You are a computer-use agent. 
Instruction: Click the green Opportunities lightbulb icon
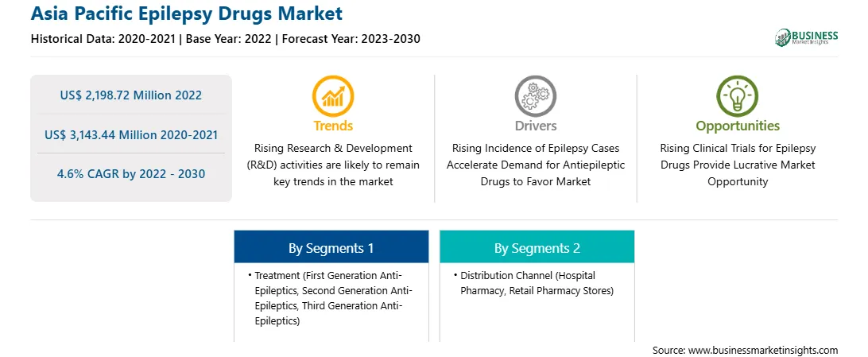(x=738, y=96)
